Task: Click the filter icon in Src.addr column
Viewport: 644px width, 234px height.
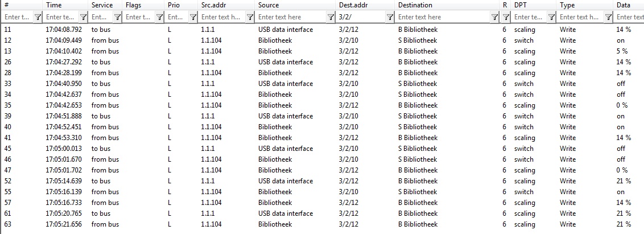Action: tap(249, 17)
